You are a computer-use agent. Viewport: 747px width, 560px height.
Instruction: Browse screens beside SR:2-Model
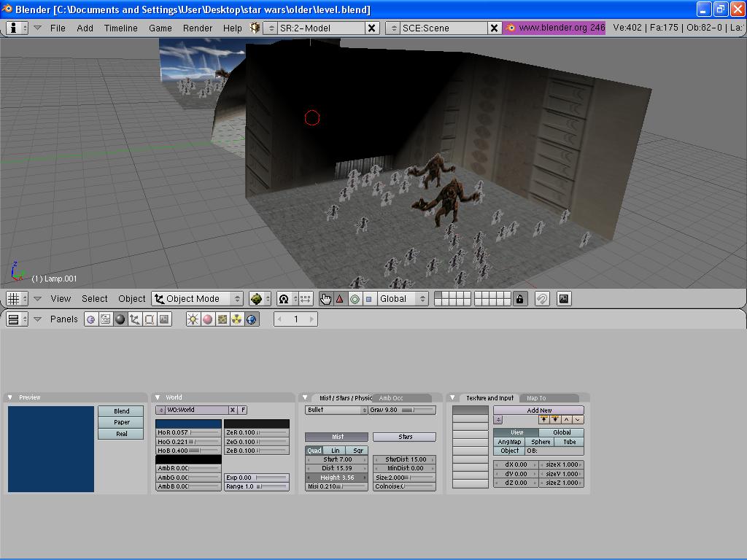[271, 28]
